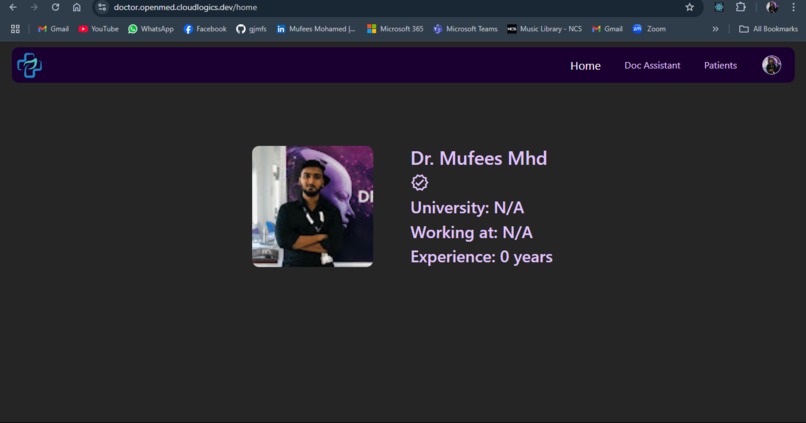The height and width of the screenshot is (423, 806).
Task: Reload the page
Action: (55, 7)
